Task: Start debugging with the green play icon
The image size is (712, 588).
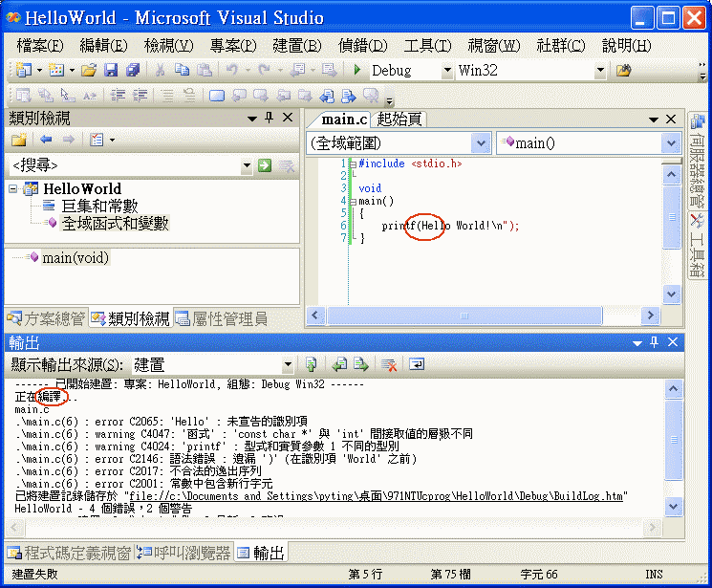Action: [x=357, y=70]
